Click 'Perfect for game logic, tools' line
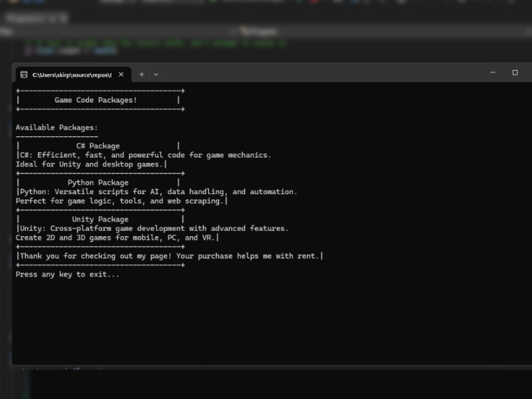Viewport: 532px width, 399px height. point(122,201)
